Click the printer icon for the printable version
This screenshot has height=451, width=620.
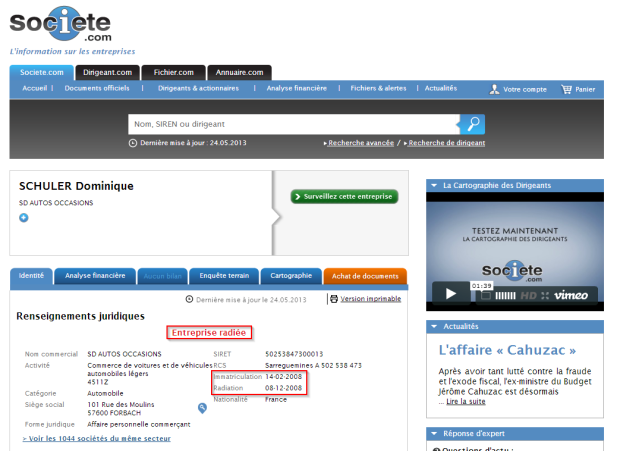point(334,299)
